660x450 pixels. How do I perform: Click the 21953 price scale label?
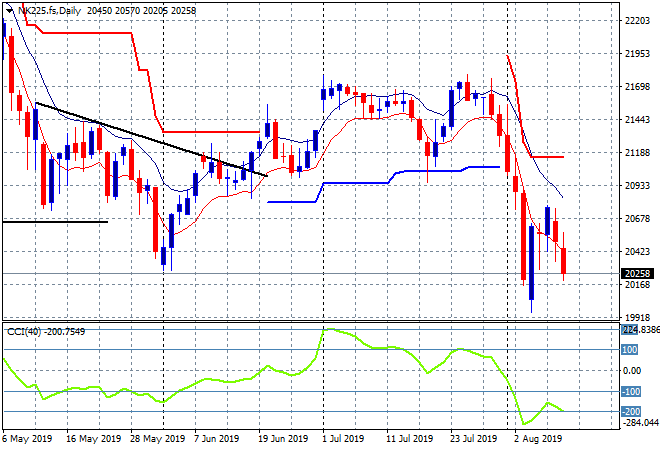(637, 54)
